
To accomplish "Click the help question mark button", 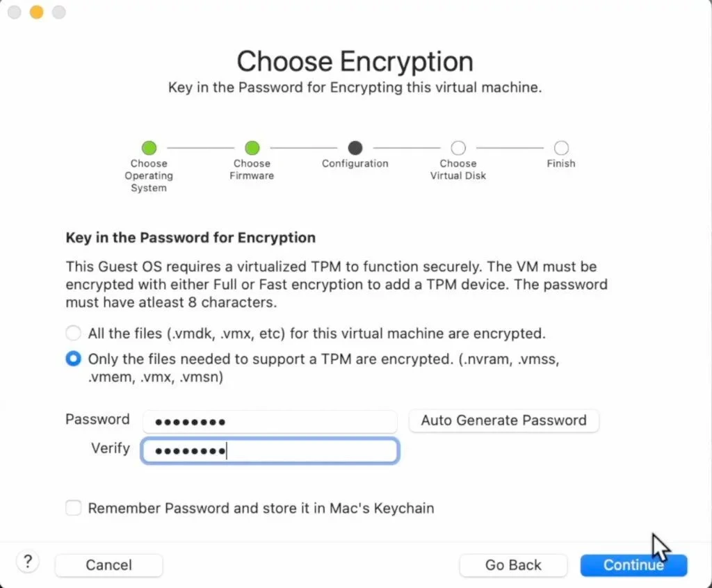I will point(27,562).
